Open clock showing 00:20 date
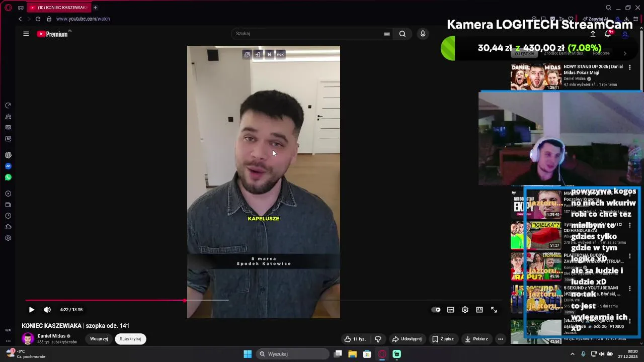Screen dimensions: 644x362 [629, 354]
